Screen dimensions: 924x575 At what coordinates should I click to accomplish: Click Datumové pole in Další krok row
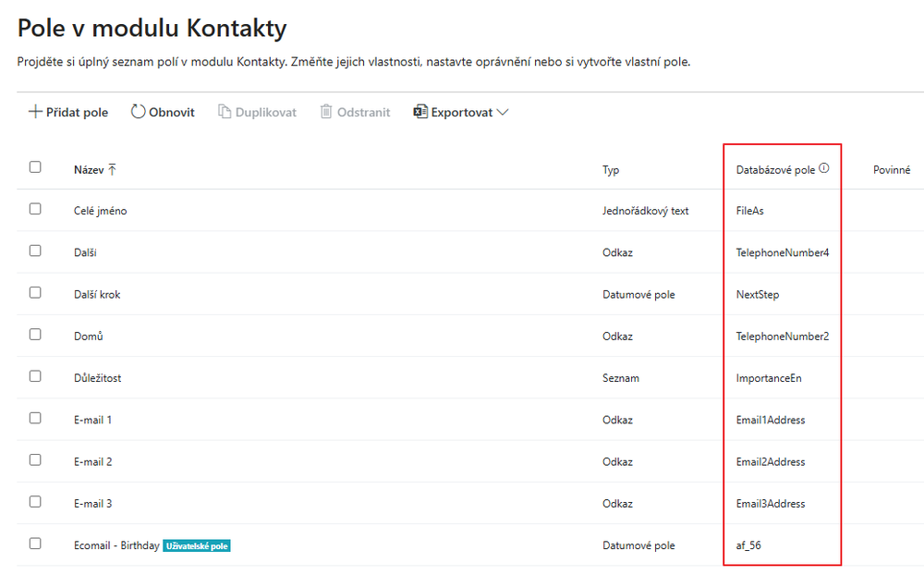(x=638, y=294)
